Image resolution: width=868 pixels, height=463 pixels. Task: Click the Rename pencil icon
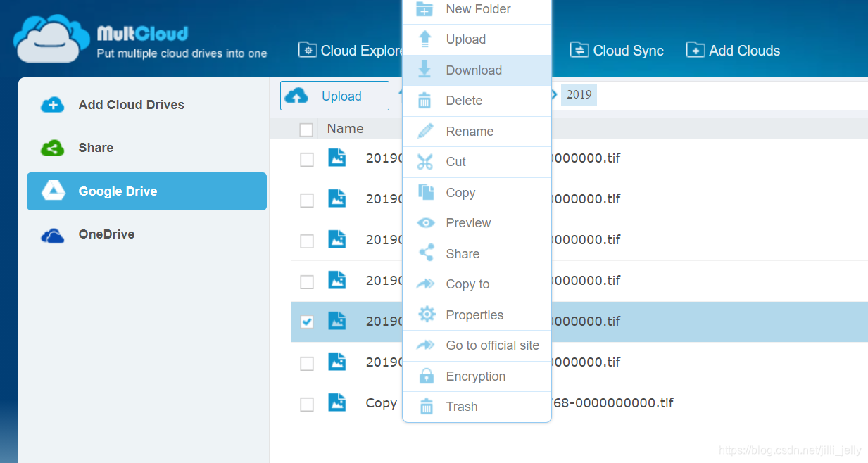(425, 131)
